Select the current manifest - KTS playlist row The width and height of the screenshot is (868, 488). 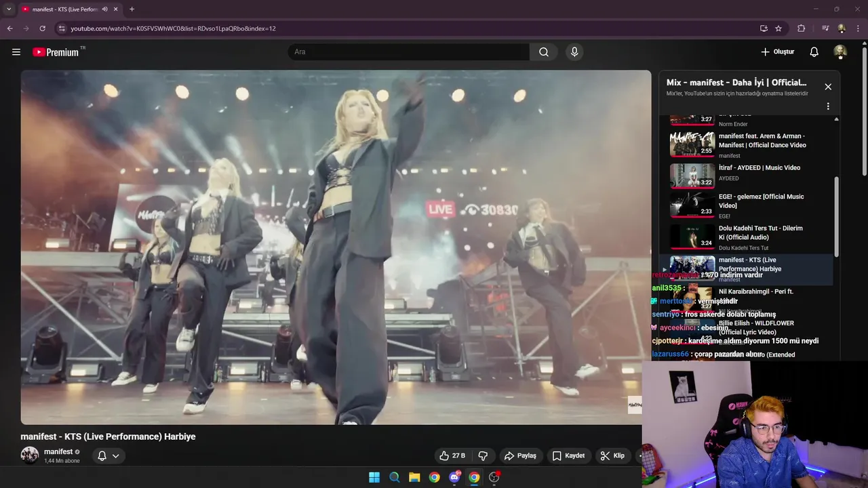coord(746,269)
